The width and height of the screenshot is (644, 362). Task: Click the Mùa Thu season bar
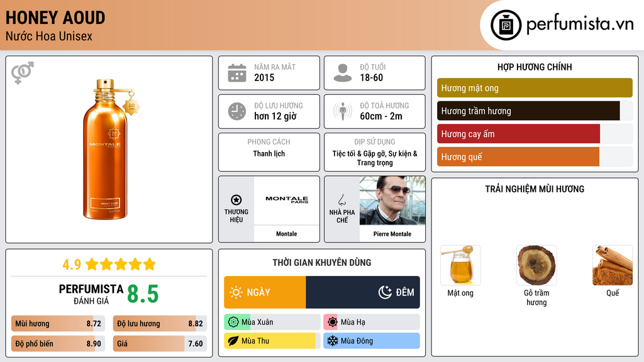(x=272, y=341)
